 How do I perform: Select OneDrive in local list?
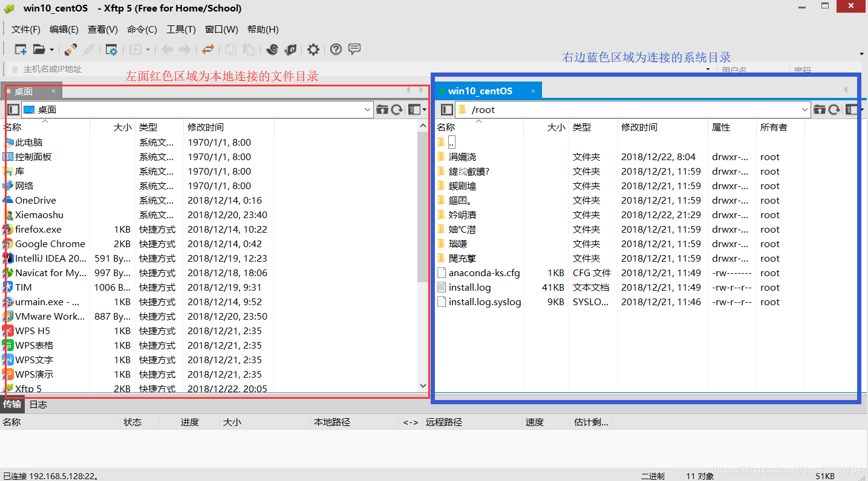(35, 201)
